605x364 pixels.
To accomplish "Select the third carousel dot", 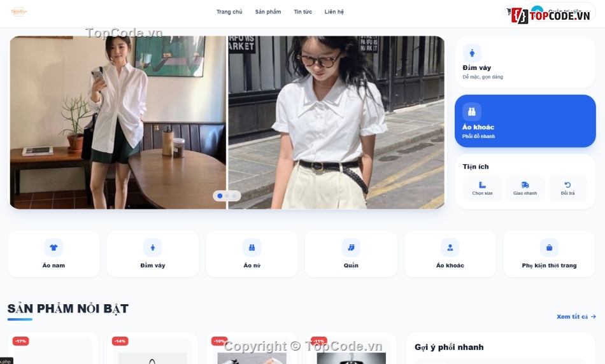I will 234,196.
